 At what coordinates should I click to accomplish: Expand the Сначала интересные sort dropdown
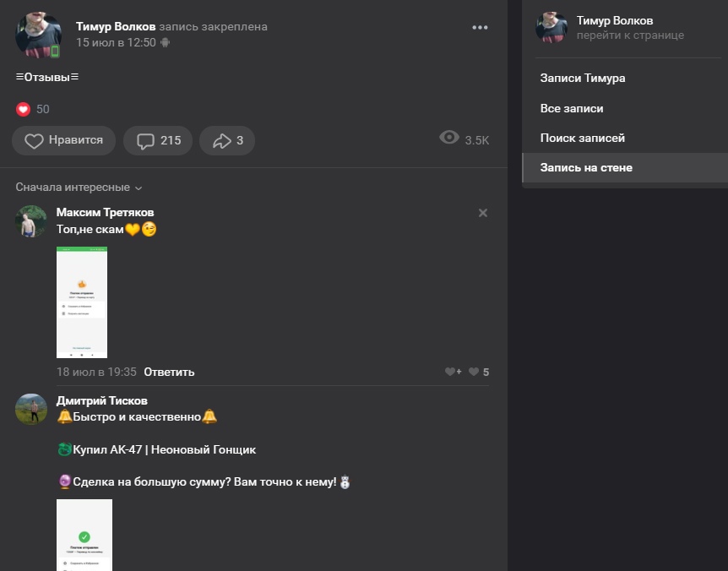[79, 188]
